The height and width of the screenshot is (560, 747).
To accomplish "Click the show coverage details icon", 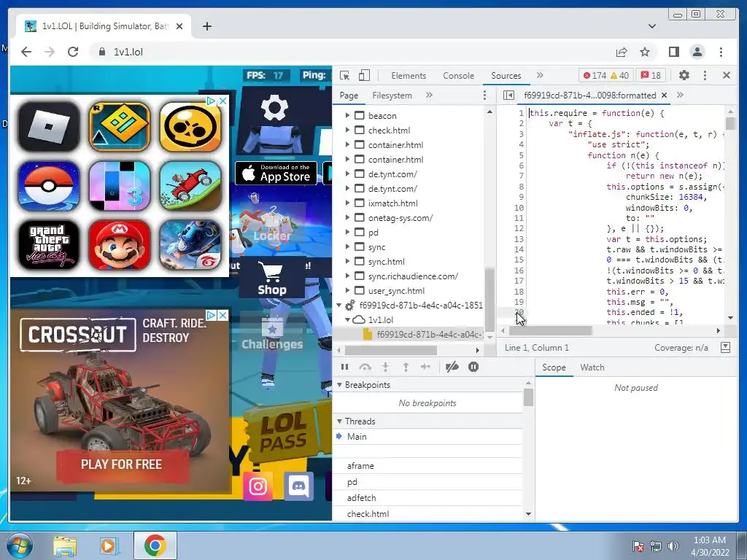I will coord(725,348).
